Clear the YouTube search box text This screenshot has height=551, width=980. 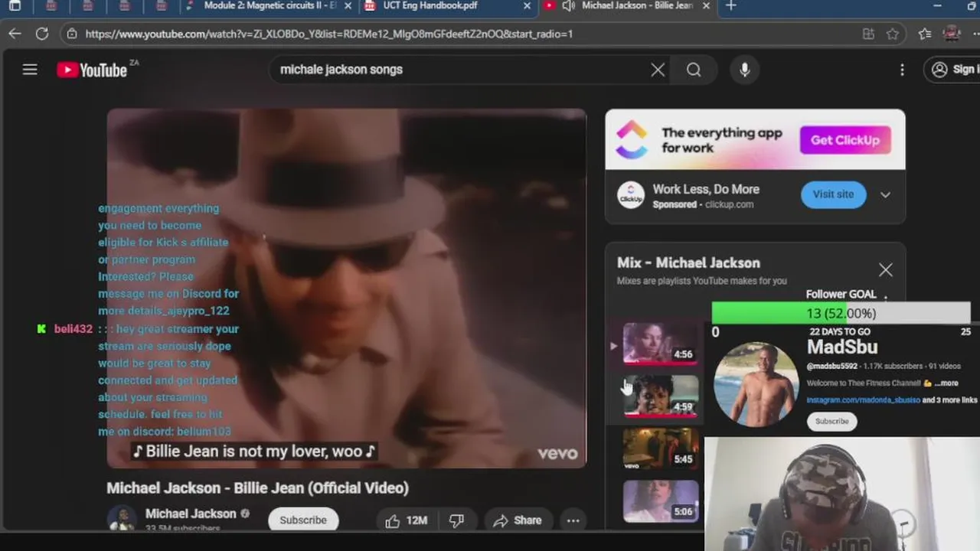coord(658,70)
